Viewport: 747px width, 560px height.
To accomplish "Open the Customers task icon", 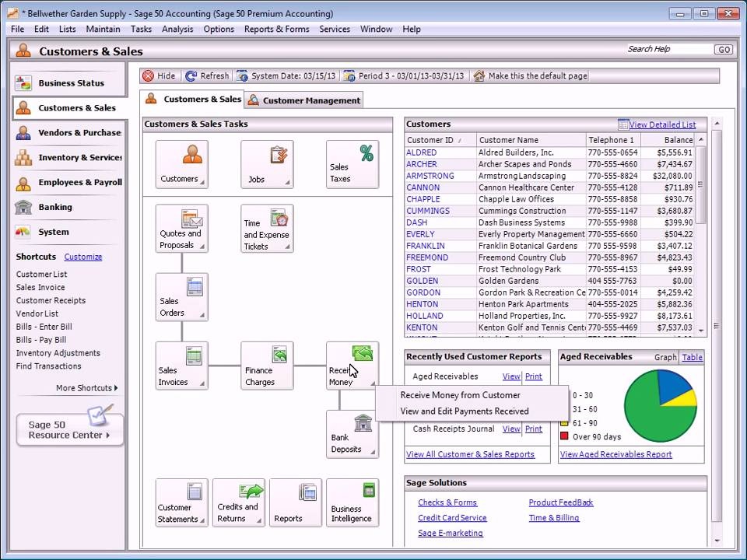I will pyautogui.click(x=181, y=164).
